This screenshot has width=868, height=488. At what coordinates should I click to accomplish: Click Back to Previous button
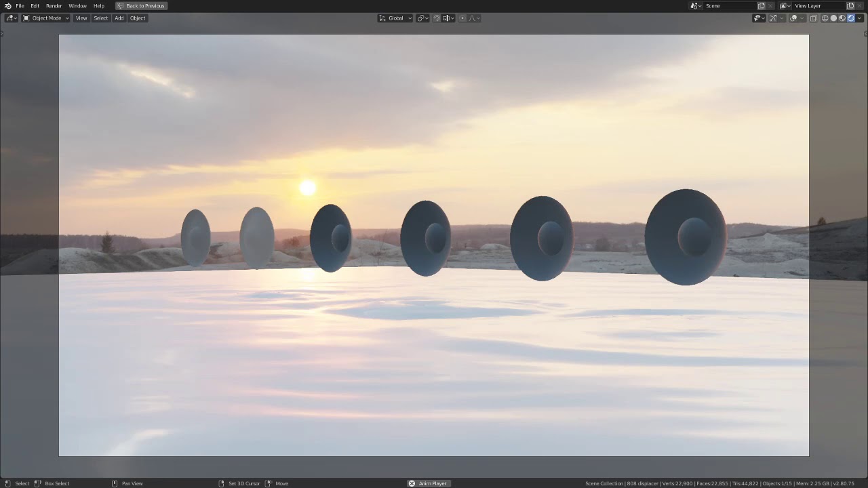[x=141, y=5]
